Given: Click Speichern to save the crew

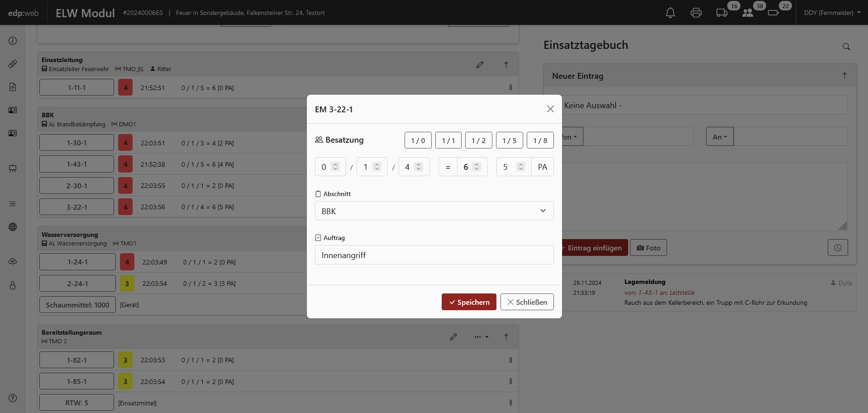Looking at the screenshot, I should pos(469,302).
